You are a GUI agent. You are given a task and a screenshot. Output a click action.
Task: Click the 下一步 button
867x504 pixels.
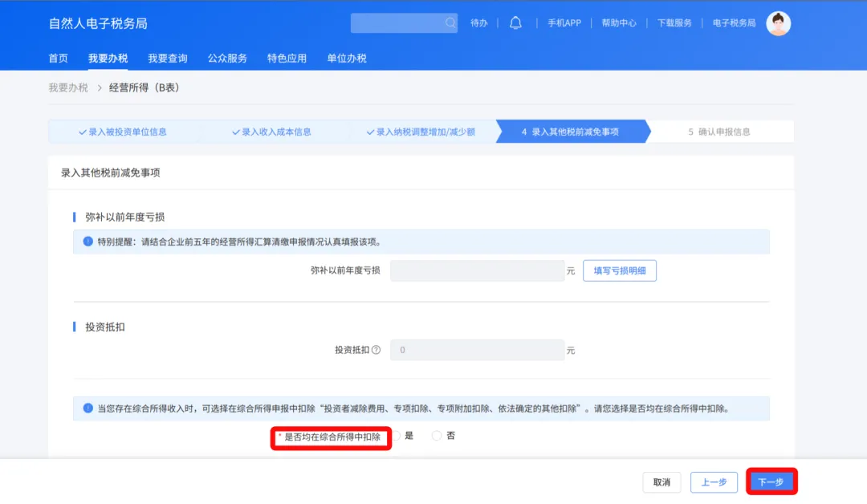click(771, 482)
